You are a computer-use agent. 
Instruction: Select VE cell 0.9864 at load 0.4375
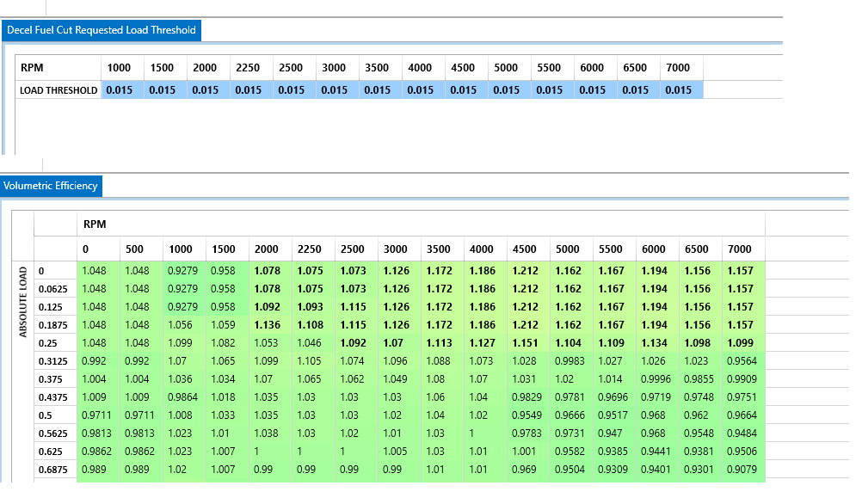pos(184,397)
